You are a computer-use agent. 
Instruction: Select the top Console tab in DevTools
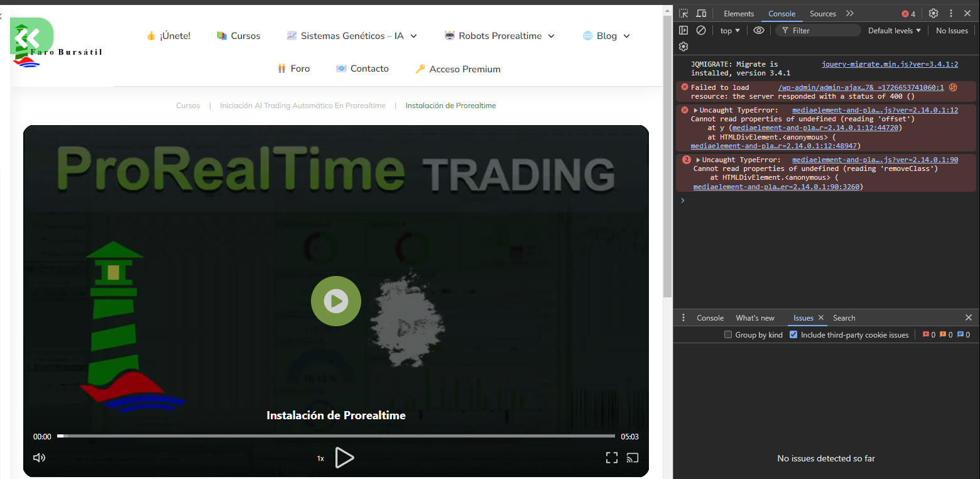[782, 13]
